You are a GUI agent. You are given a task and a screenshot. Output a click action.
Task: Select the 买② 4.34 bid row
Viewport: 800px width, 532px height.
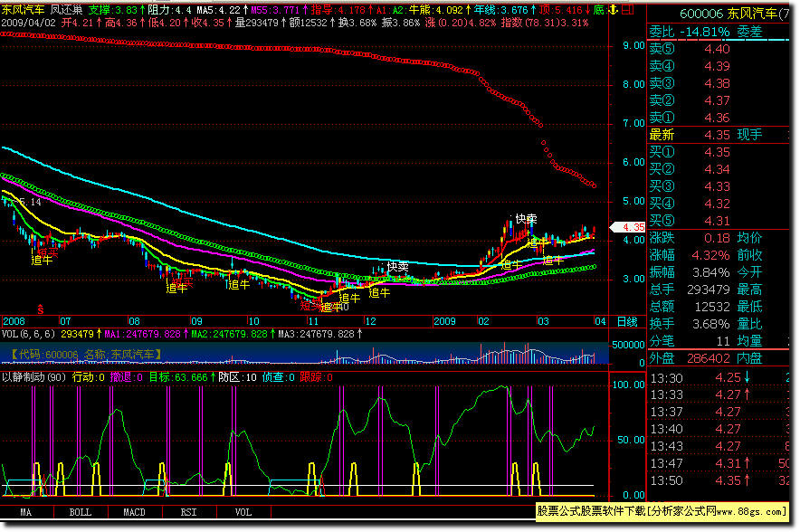click(x=719, y=169)
